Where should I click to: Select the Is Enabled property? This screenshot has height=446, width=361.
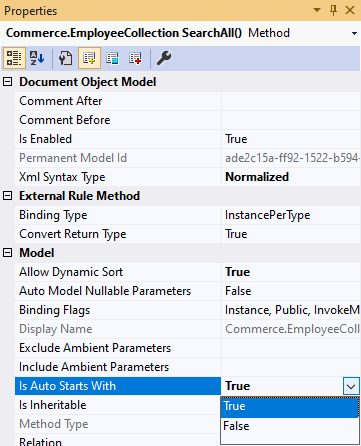[x=118, y=139]
